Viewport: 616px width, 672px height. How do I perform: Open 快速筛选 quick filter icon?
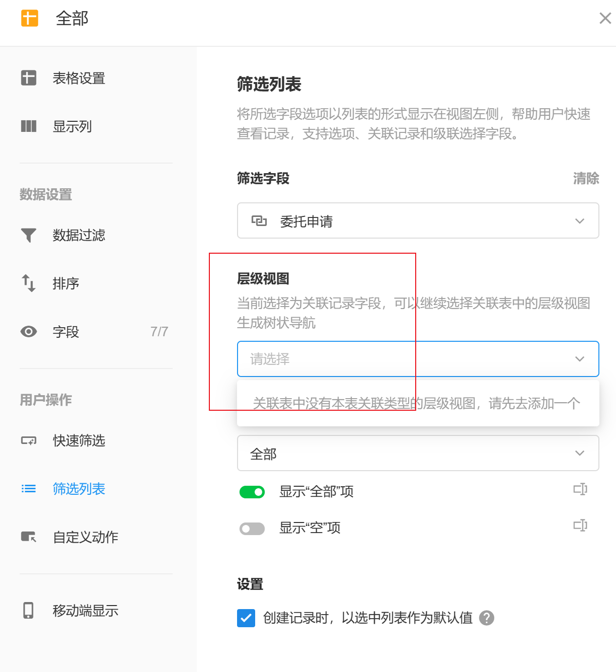pos(29,441)
